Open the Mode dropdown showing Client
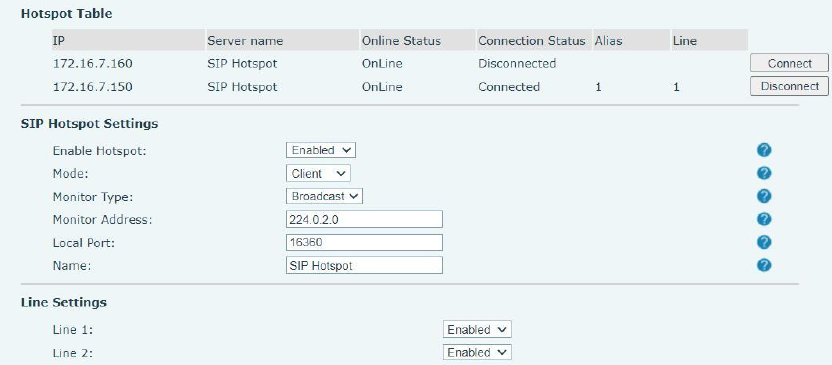Image resolution: width=832 pixels, height=365 pixels. pyautogui.click(x=318, y=173)
